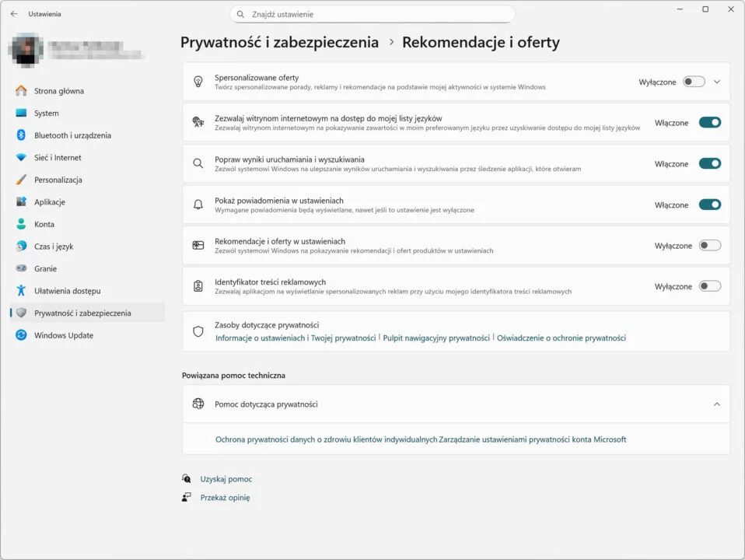Click the Bluetooth i urządzenia icon
Viewport: 745px width, 560px height.
[21, 135]
